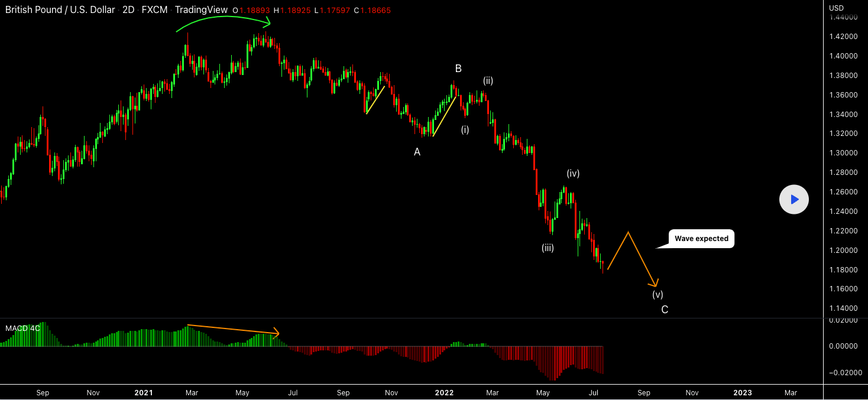This screenshot has height=400, width=868.
Task: Click the 'Jul' label after May 2022
Action: tap(594, 392)
